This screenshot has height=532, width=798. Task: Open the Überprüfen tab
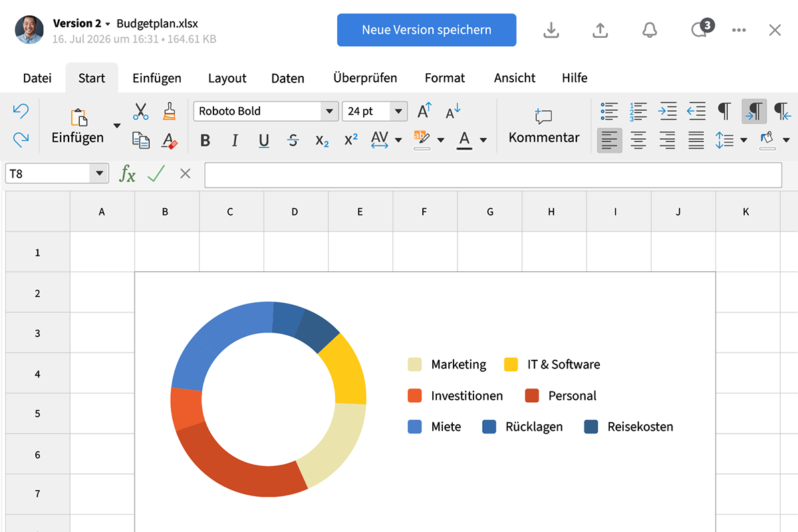click(365, 78)
